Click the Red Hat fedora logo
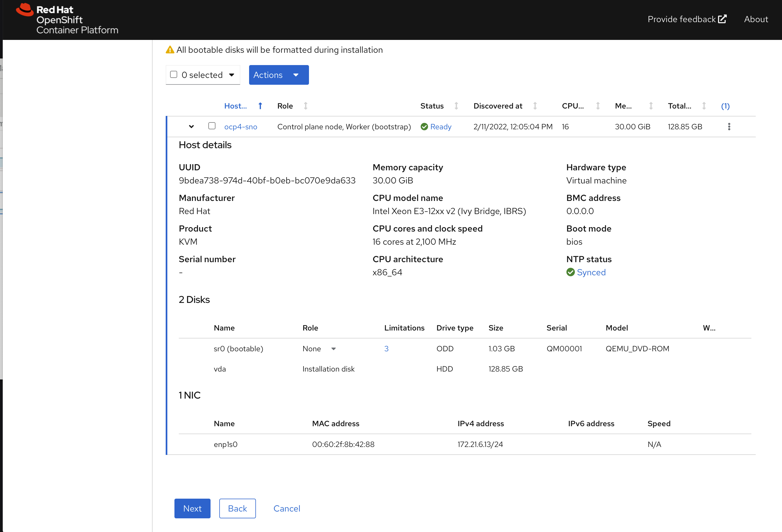This screenshot has height=532, width=782. tap(25, 10)
